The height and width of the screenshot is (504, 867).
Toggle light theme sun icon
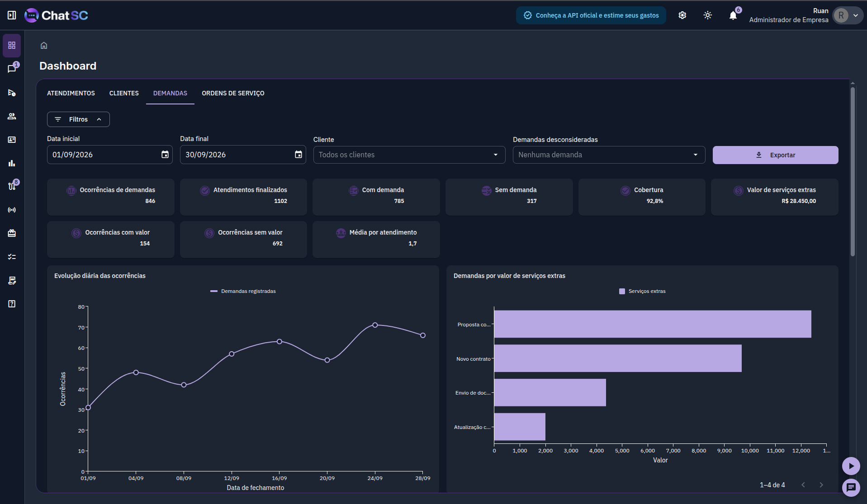[707, 15]
